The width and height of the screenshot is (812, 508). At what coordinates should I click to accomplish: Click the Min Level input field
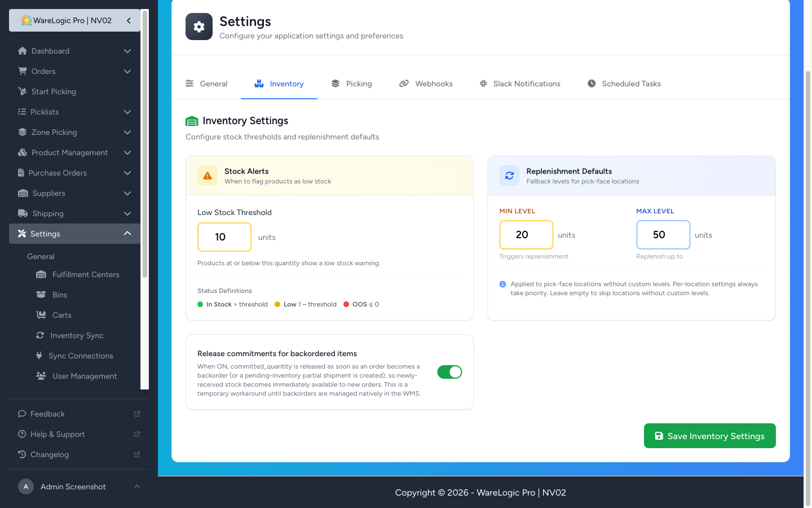point(526,235)
